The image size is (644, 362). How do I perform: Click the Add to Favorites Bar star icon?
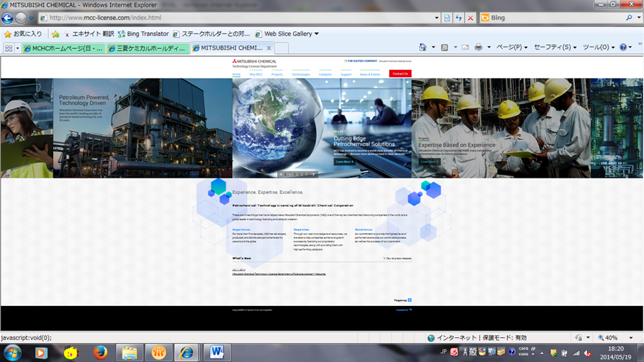(55, 34)
